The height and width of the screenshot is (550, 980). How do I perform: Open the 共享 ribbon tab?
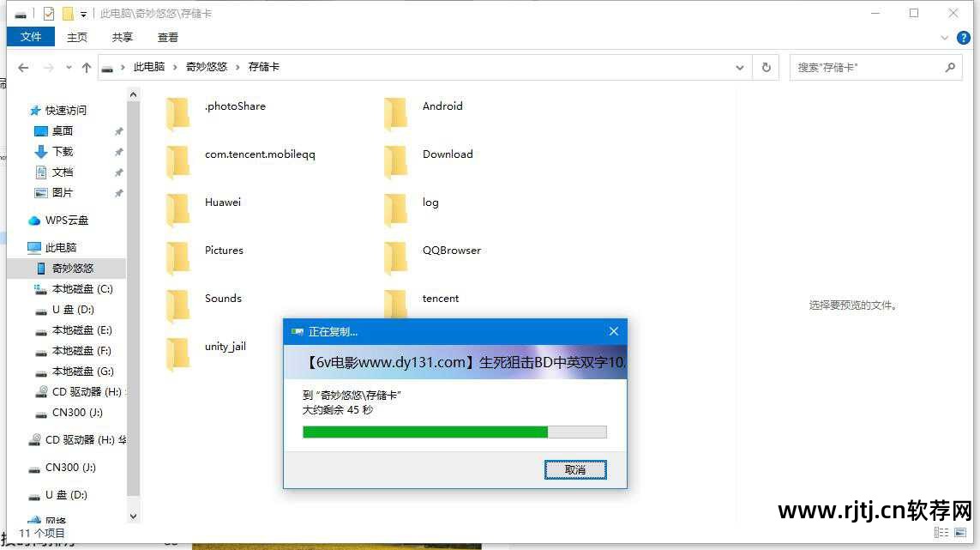click(123, 38)
